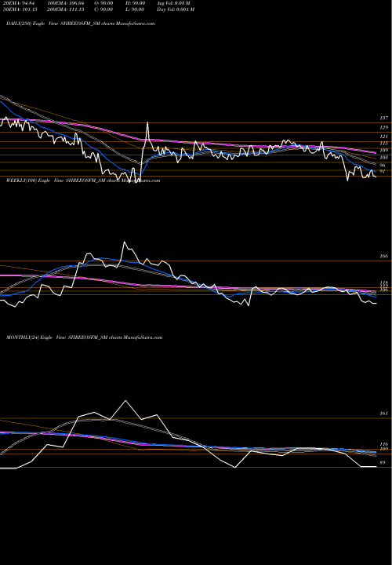
Task: Click the Day Vol: 0.001 M readout
Action: point(176,9)
